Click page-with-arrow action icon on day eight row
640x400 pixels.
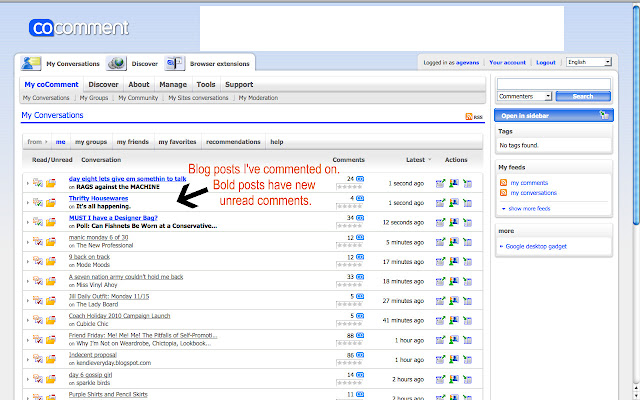pos(440,184)
